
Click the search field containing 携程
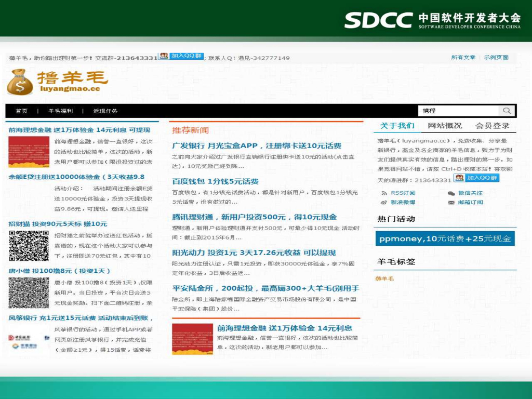click(459, 111)
